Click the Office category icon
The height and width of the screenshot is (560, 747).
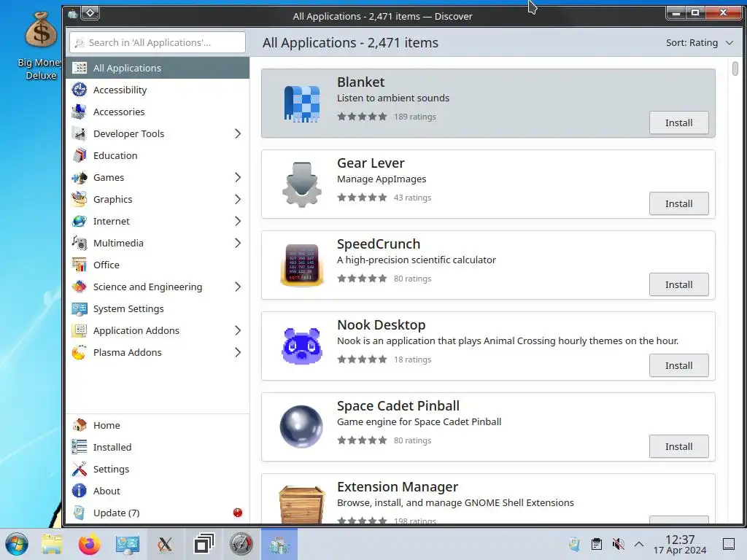(x=79, y=265)
